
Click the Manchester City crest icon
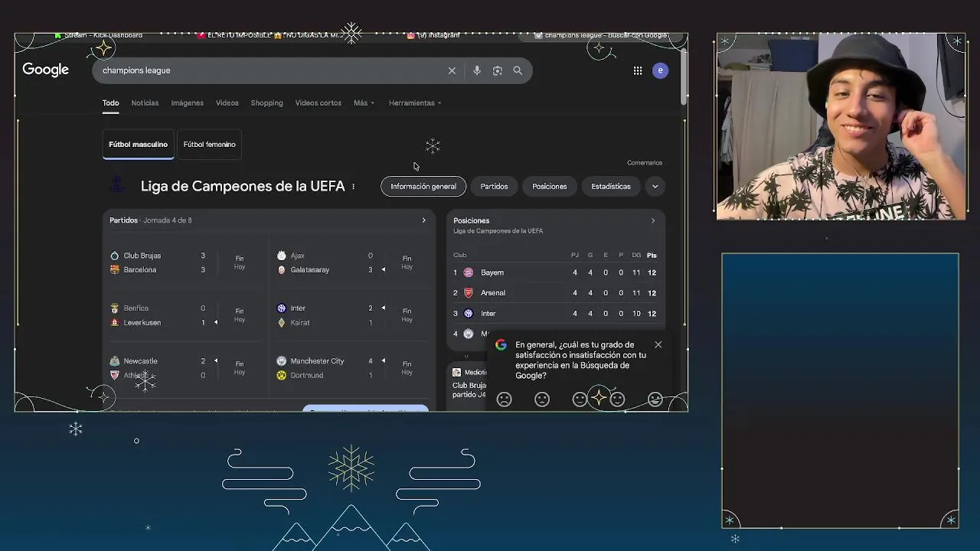click(282, 361)
